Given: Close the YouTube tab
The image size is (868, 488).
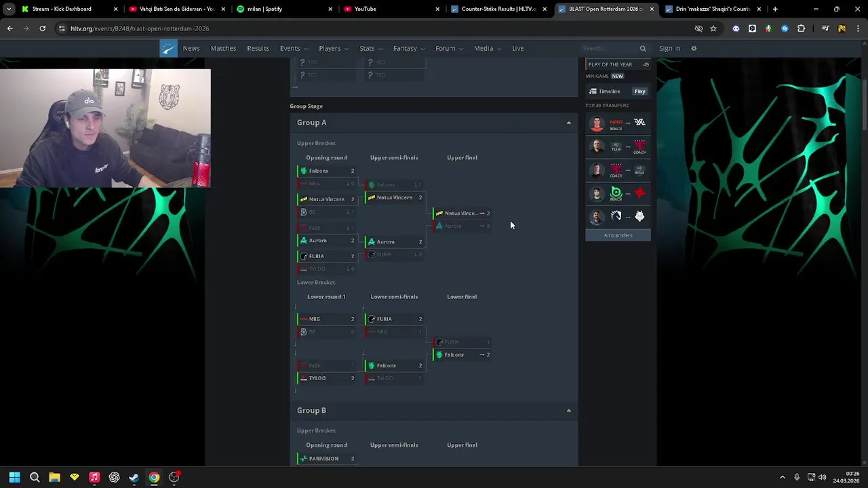Looking at the screenshot, I should (x=437, y=9).
